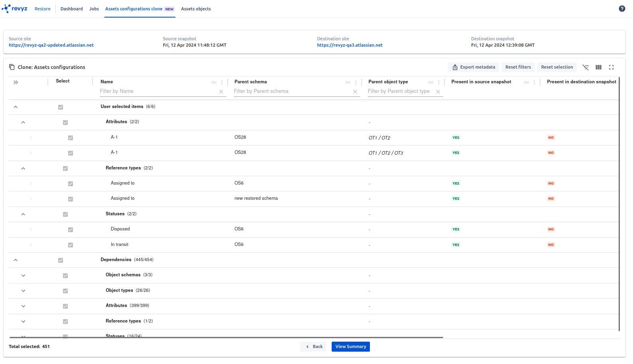Collapse Statuses (2/2) group
The image size is (633, 364).
click(x=23, y=214)
